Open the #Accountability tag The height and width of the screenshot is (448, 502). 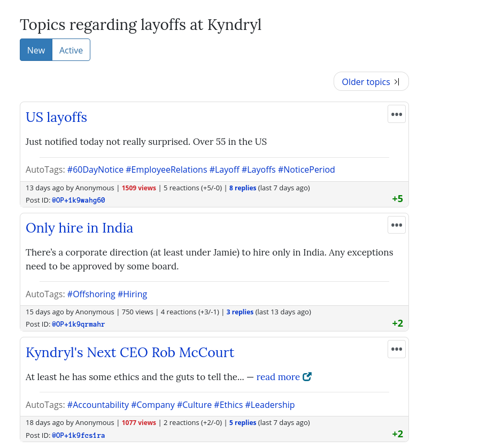click(x=98, y=405)
